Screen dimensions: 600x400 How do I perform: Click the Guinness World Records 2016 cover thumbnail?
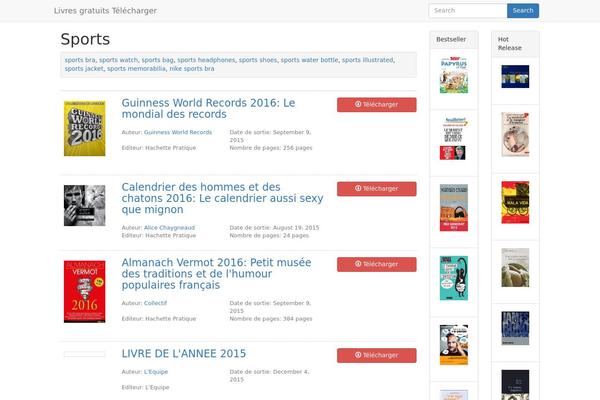[x=85, y=128]
